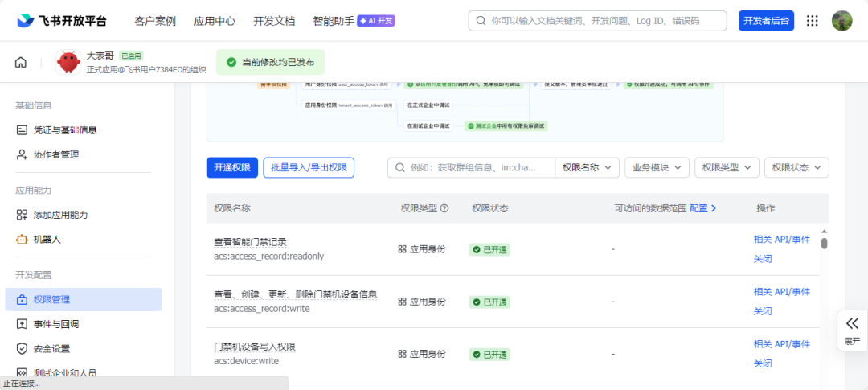Open the 权限状态 filter dropdown
The width and height of the screenshot is (868, 390).
coord(796,167)
